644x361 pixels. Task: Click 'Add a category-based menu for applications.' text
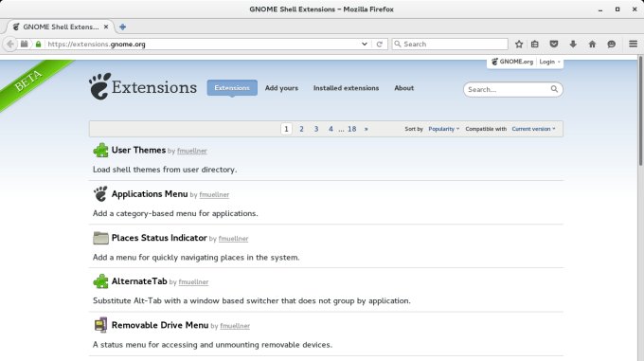(x=175, y=213)
